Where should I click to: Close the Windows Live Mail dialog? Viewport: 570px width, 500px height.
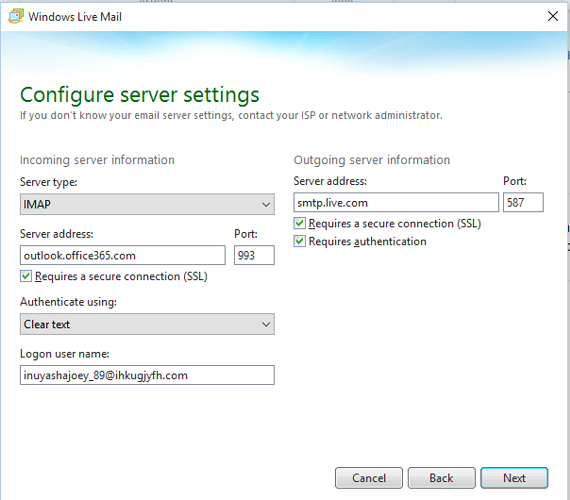click(553, 16)
